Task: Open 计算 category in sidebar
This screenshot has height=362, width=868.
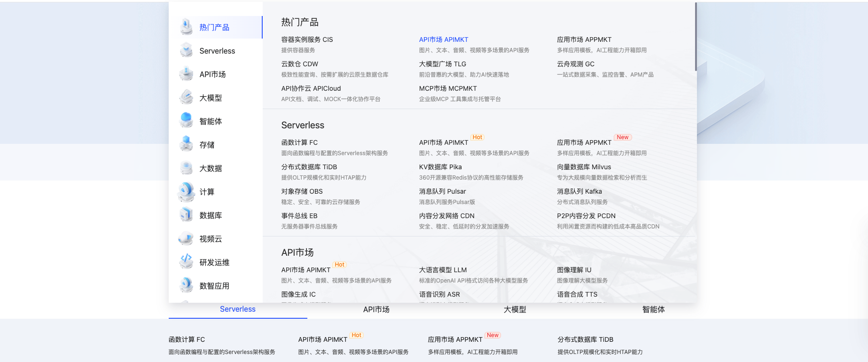Action: pos(216,192)
